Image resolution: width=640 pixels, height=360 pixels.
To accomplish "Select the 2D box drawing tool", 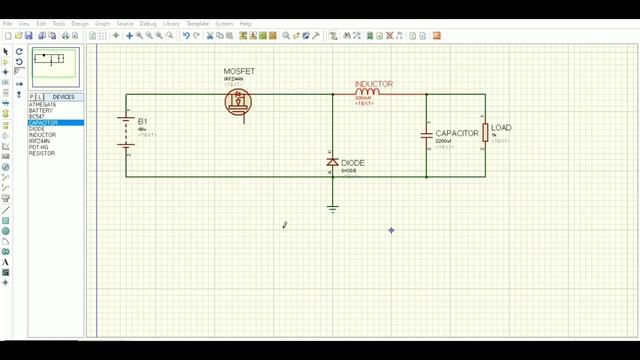I will click(5, 221).
